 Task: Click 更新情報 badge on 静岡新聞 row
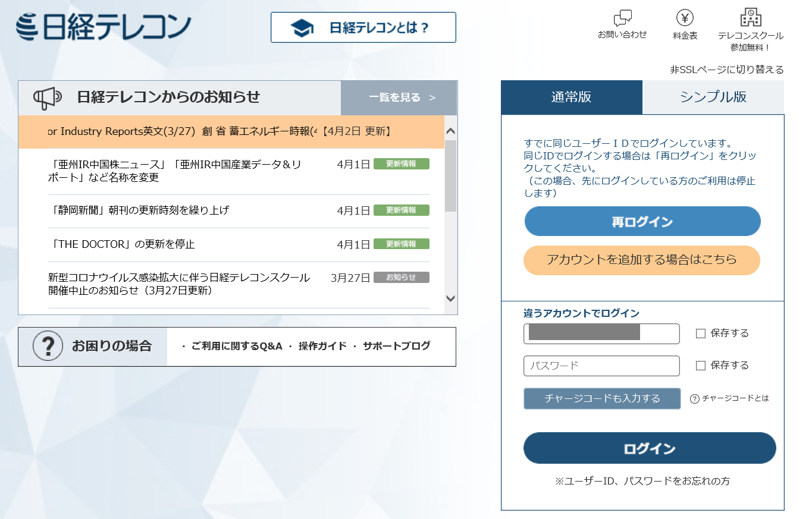(x=402, y=210)
